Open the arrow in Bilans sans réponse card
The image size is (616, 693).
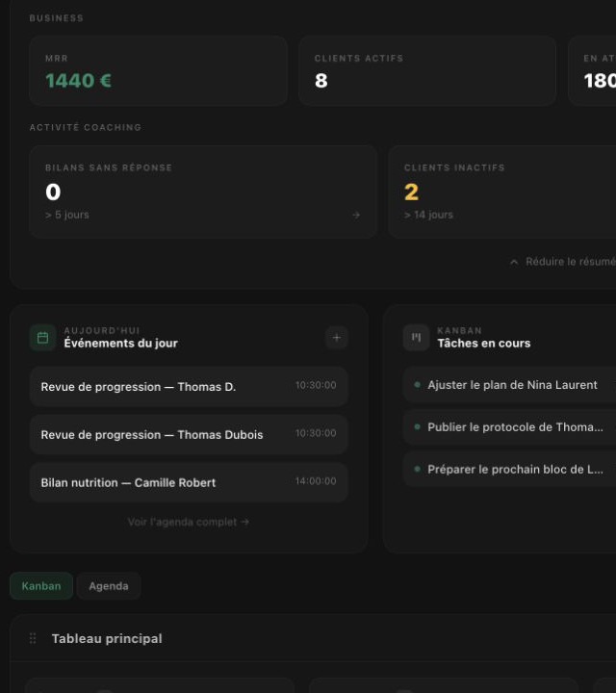356,216
